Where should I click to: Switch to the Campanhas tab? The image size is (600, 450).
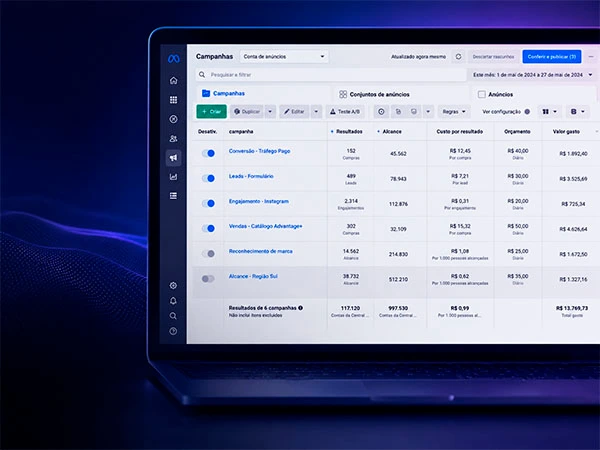[x=263, y=93]
